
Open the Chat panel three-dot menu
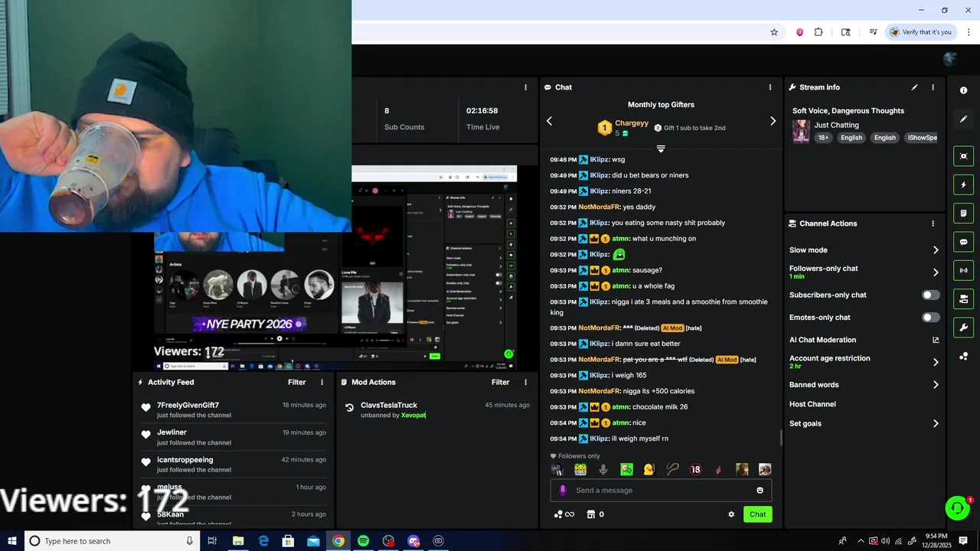[770, 87]
